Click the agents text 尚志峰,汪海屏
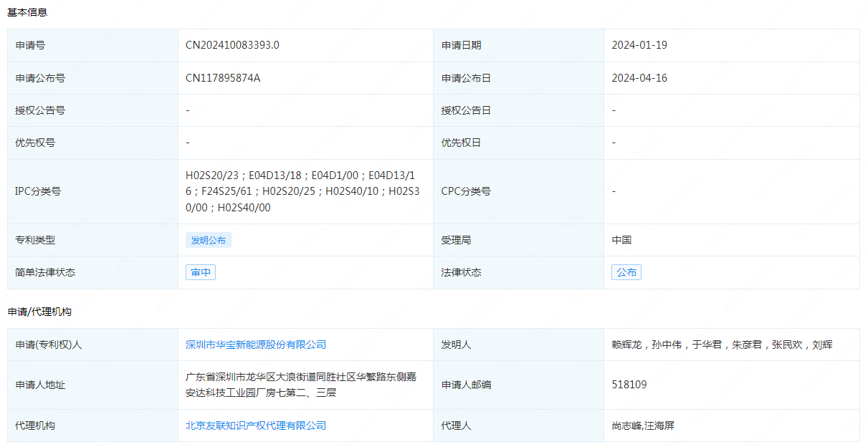 click(x=643, y=426)
